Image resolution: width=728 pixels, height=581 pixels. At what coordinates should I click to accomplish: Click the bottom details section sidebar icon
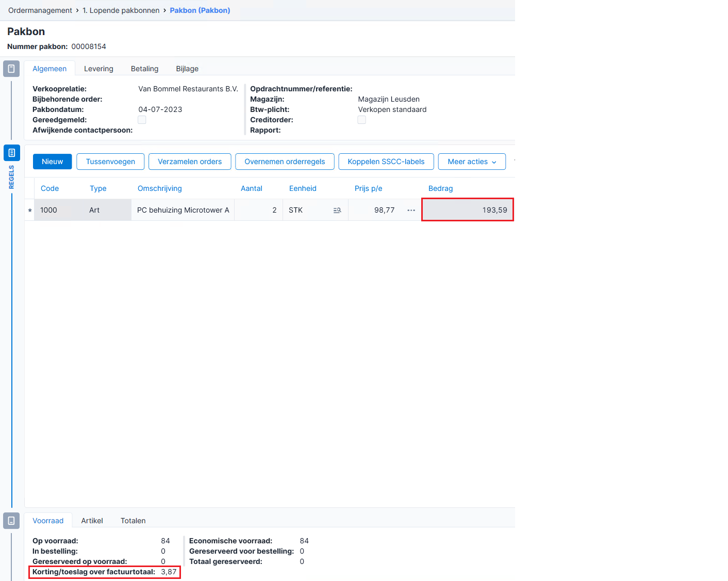[x=11, y=521]
